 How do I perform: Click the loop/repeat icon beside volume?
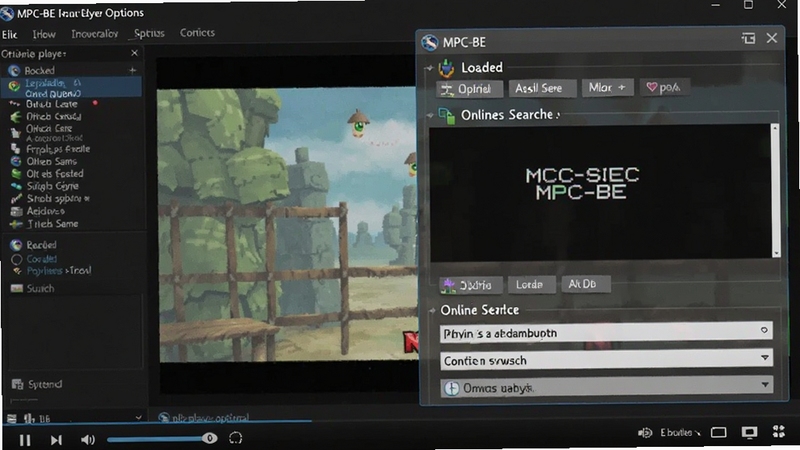coord(236,438)
